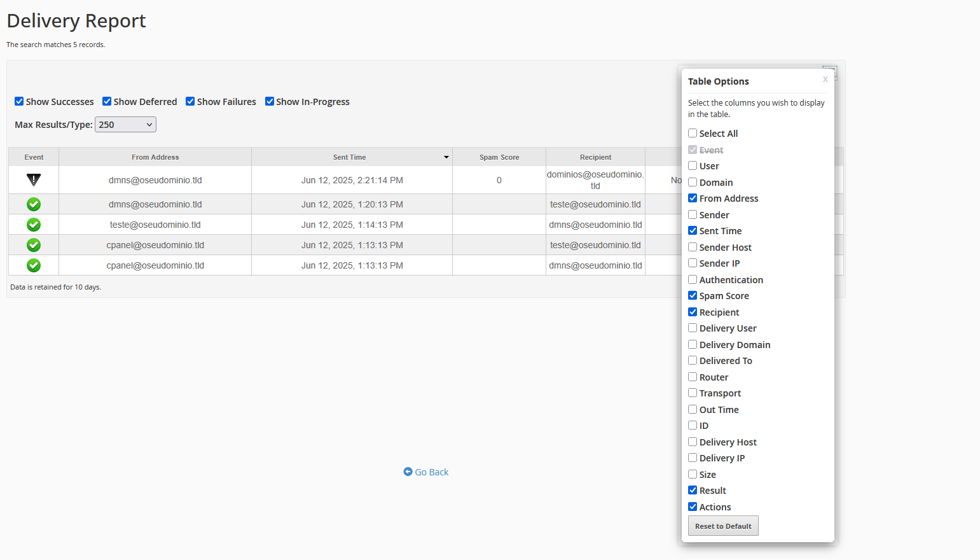The width and height of the screenshot is (980, 560).
Task: Click Reset to Default button
Action: 723,526
